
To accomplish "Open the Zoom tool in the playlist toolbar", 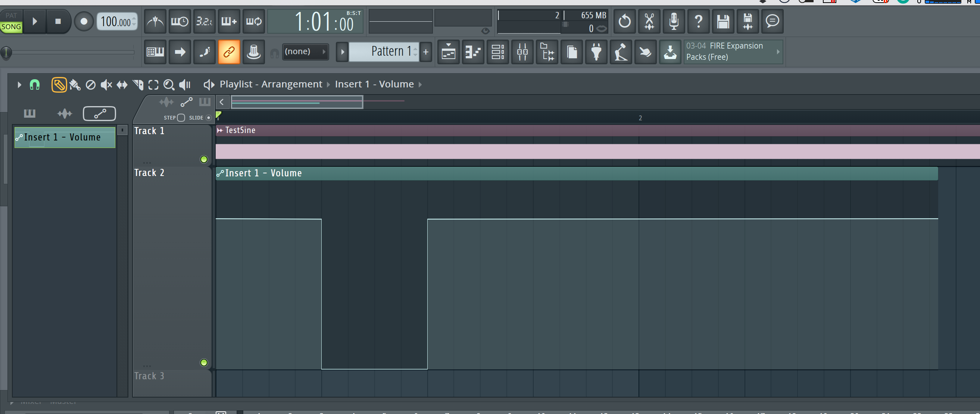I will click(x=169, y=84).
